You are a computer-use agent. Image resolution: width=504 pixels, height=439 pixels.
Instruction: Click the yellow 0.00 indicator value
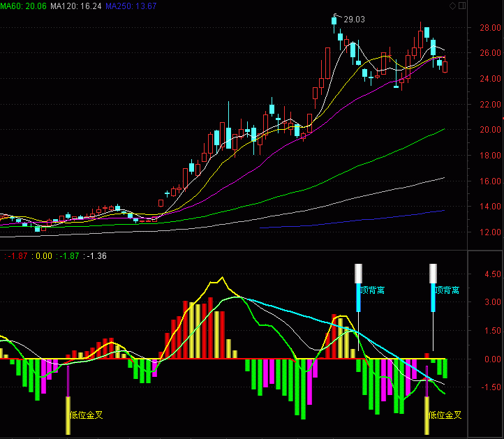pyautogui.click(x=44, y=256)
